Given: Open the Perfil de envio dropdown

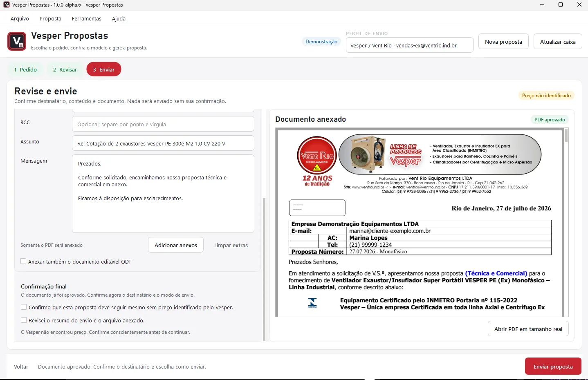Looking at the screenshot, I should [x=409, y=45].
